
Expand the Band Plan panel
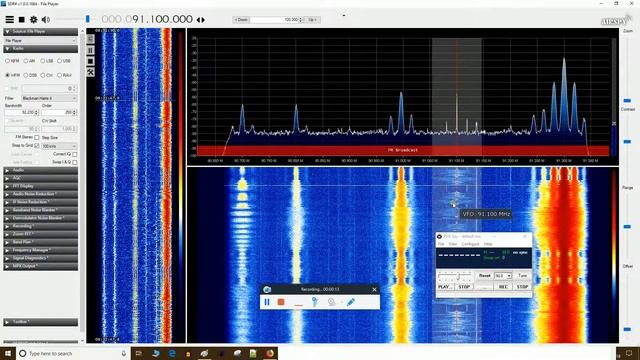(40, 242)
